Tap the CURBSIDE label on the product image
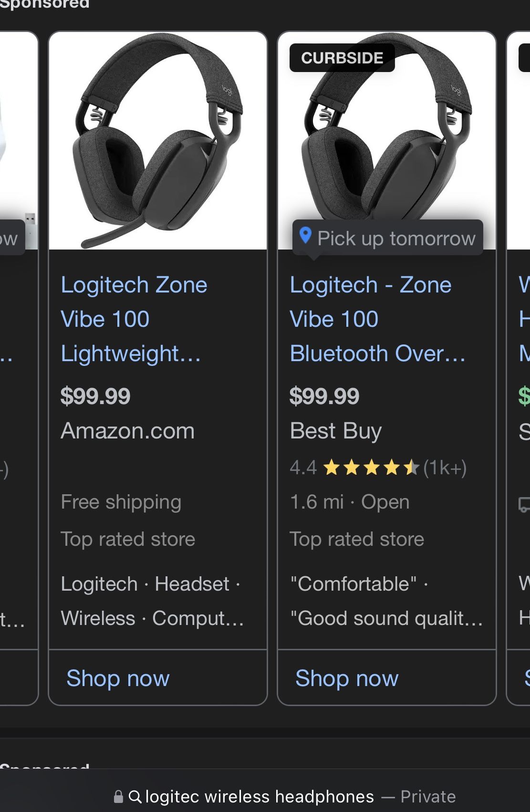This screenshot has width=530, height=812. (341, 58)
